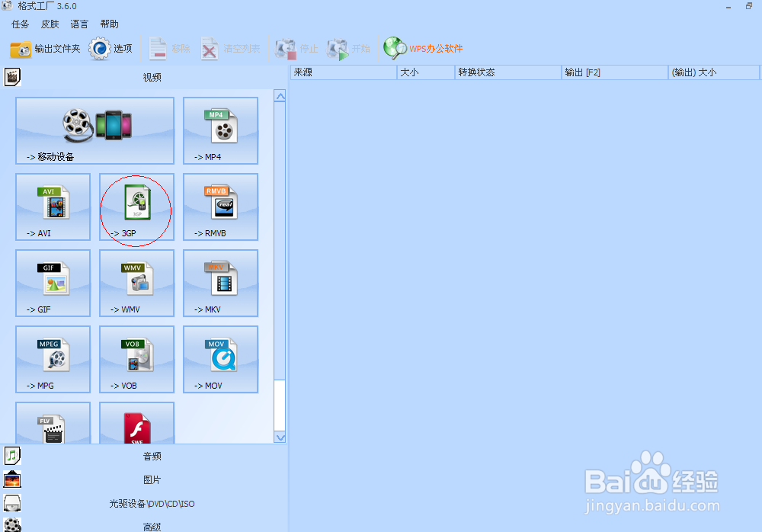The image size is (762, 532).
Task: Select the MOV conversion icon
Action: click(221, 360)
